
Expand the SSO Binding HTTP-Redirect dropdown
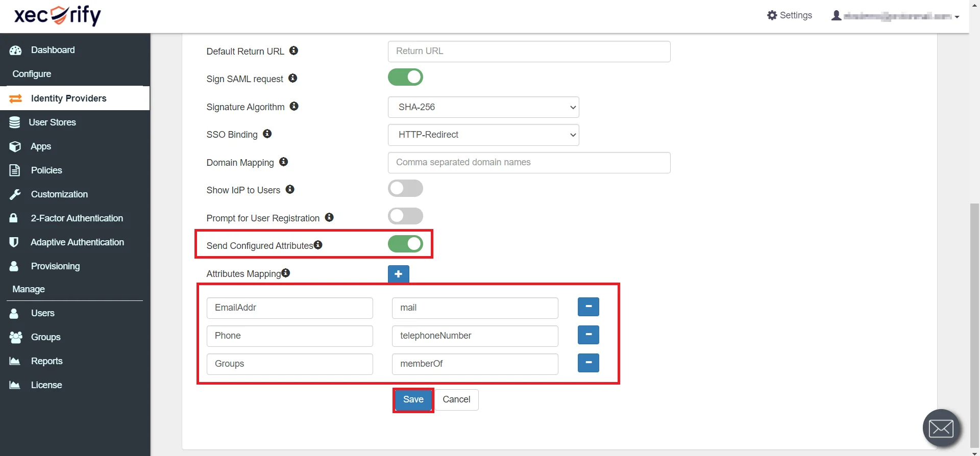(483, 135)
